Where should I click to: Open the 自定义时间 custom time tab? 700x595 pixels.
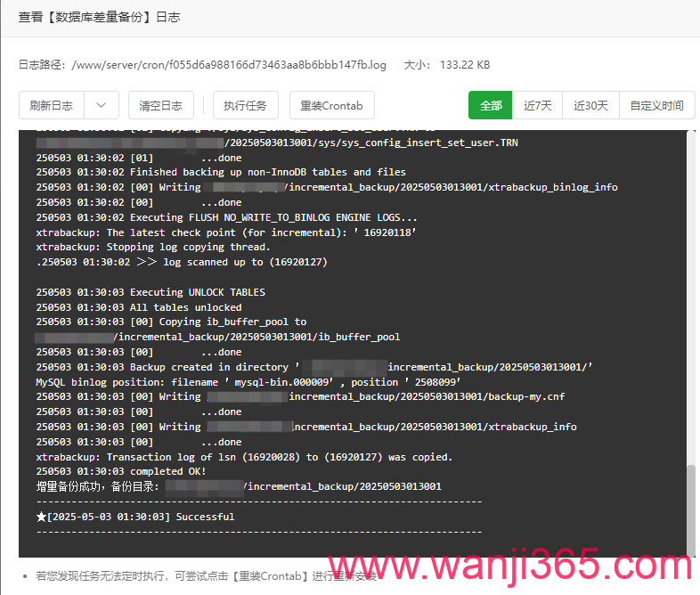(656, 105)
